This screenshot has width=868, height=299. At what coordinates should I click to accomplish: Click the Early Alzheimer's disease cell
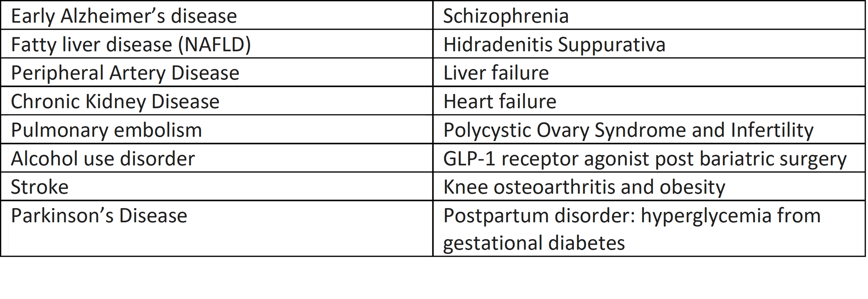pyautogui.click(x=217, y=15)
